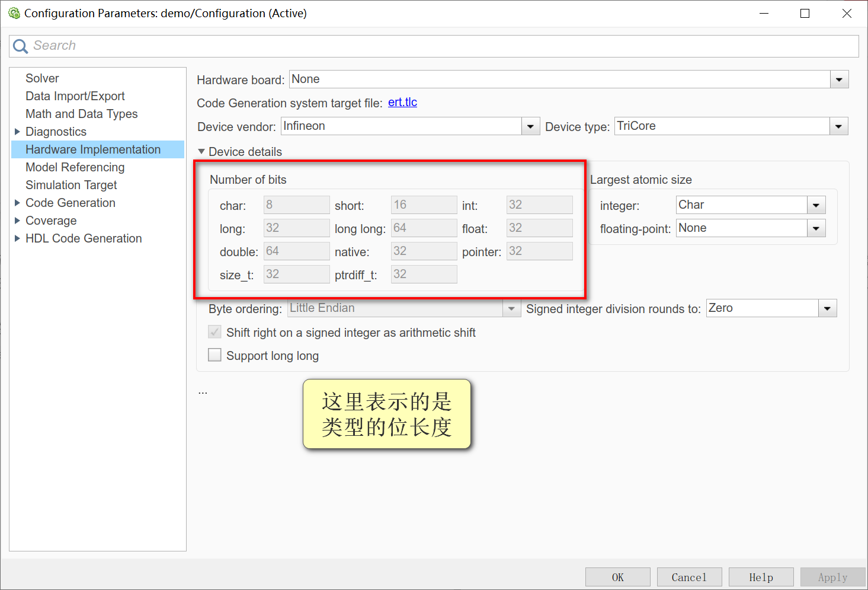Open the largest atomic integer dropdown
The image size is (868, 590).
point(816,205)
